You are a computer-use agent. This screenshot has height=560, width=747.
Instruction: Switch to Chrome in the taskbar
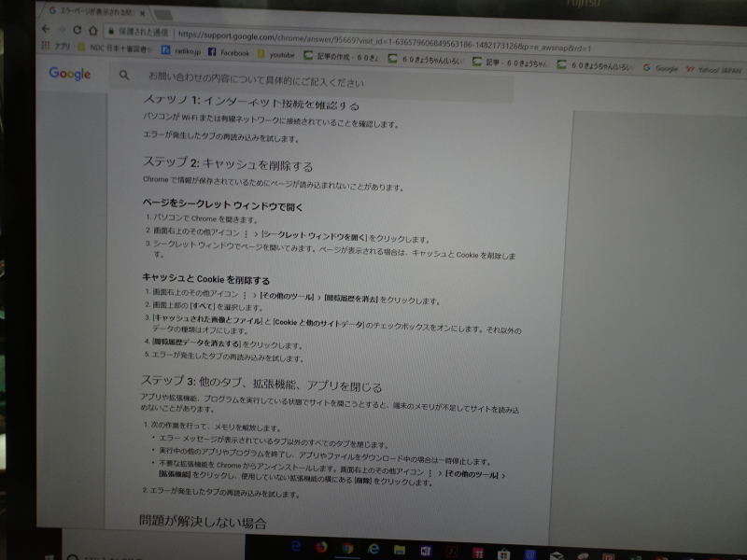[347, 548]
